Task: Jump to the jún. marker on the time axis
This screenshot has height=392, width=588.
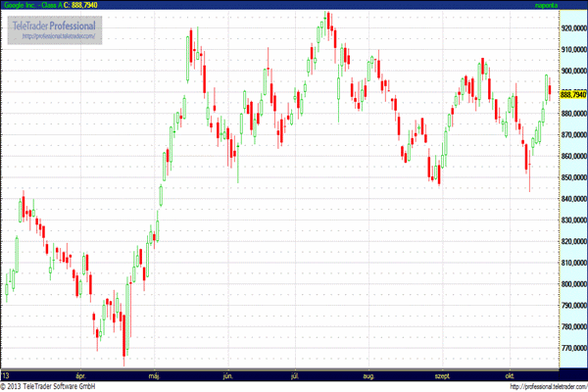Action: [227, 375]
